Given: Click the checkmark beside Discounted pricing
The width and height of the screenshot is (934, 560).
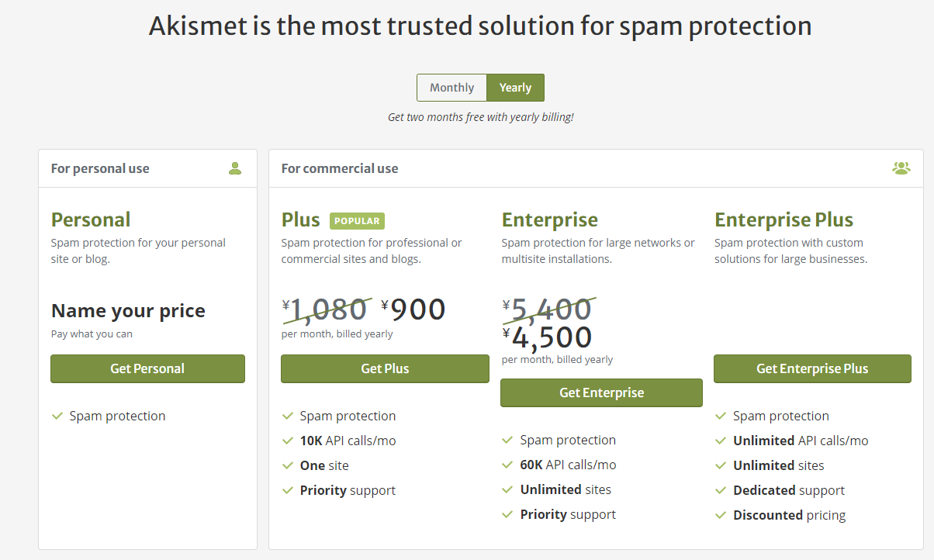Looking at the screenshot, I should (721, 515).
